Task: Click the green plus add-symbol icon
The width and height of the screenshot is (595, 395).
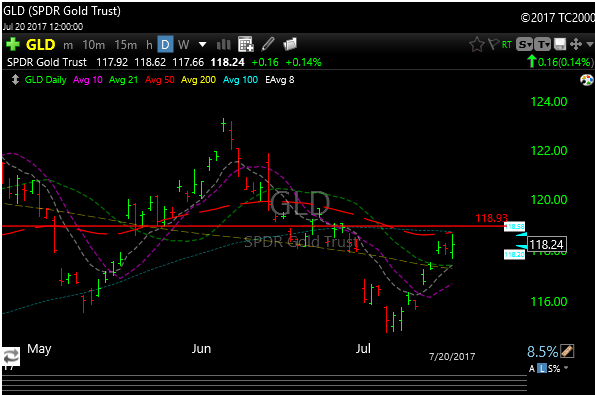Action: click(x=13, y=44)
